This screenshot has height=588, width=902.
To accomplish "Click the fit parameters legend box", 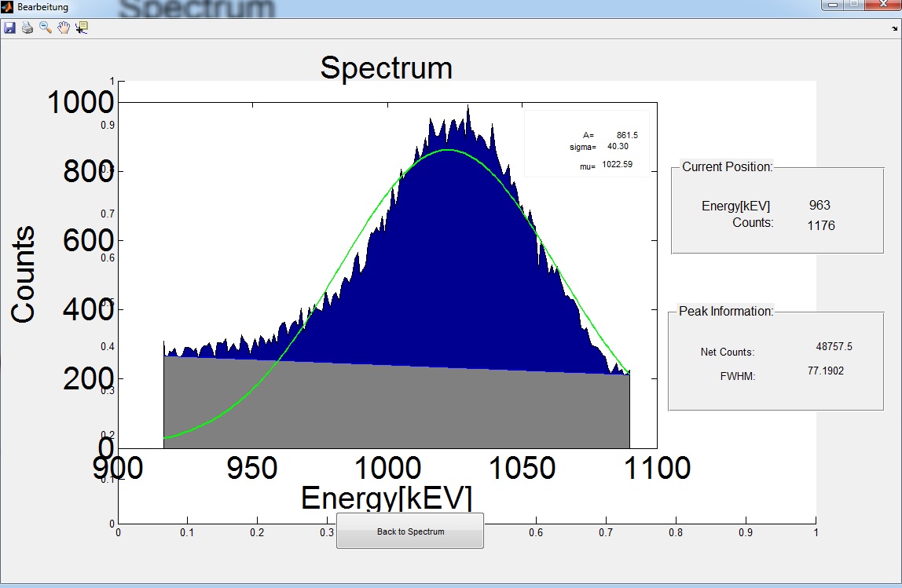I will coord(586,144).
